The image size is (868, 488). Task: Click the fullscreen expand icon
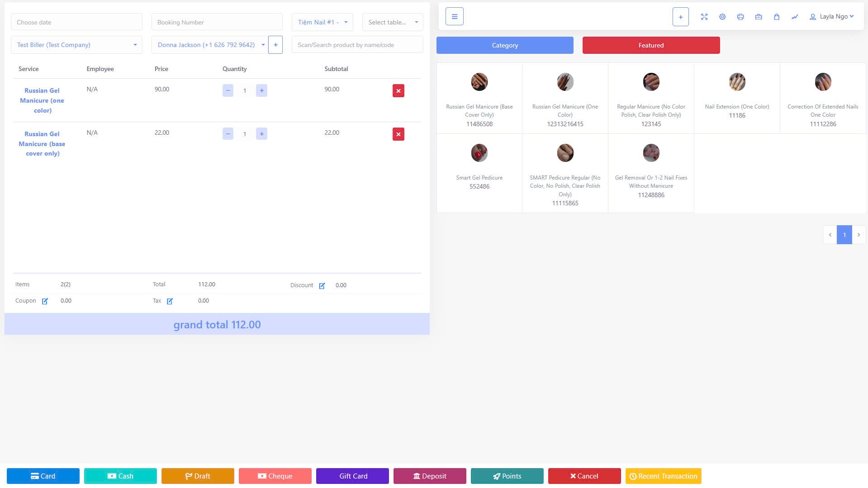coord(704,17)
